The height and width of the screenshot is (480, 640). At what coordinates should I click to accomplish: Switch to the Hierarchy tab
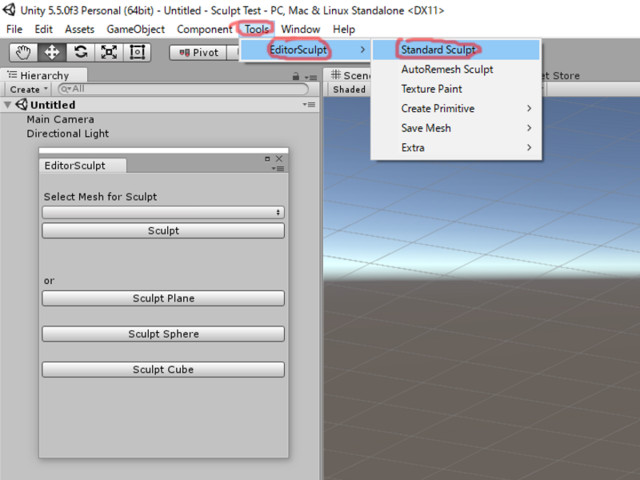[x=44, y=76]
